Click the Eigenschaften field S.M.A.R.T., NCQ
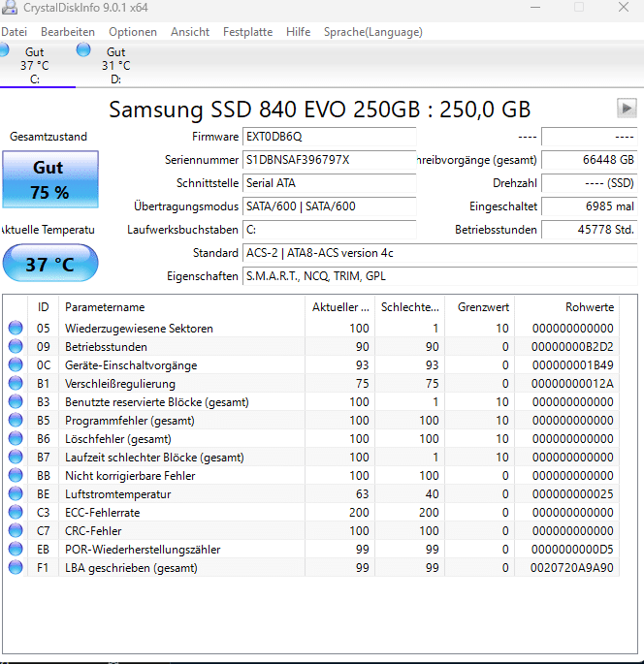644x664 pixels. (x=440, y=276)
